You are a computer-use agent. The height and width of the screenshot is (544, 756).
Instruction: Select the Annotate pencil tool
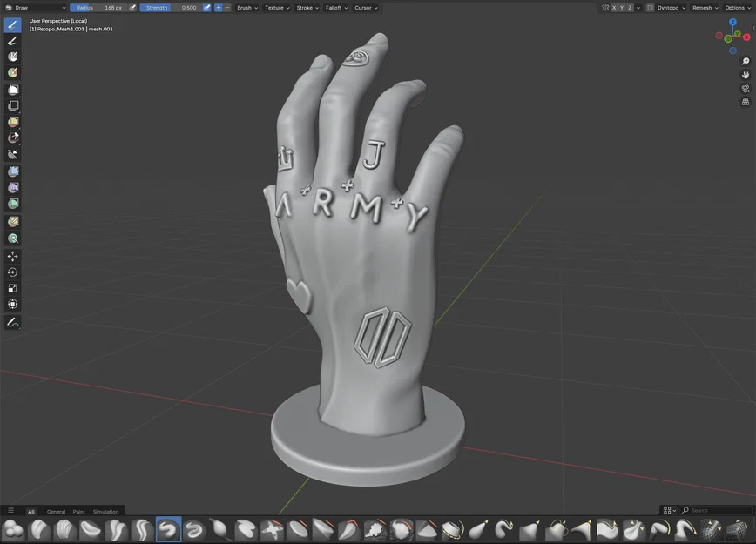tap(13, 322)
